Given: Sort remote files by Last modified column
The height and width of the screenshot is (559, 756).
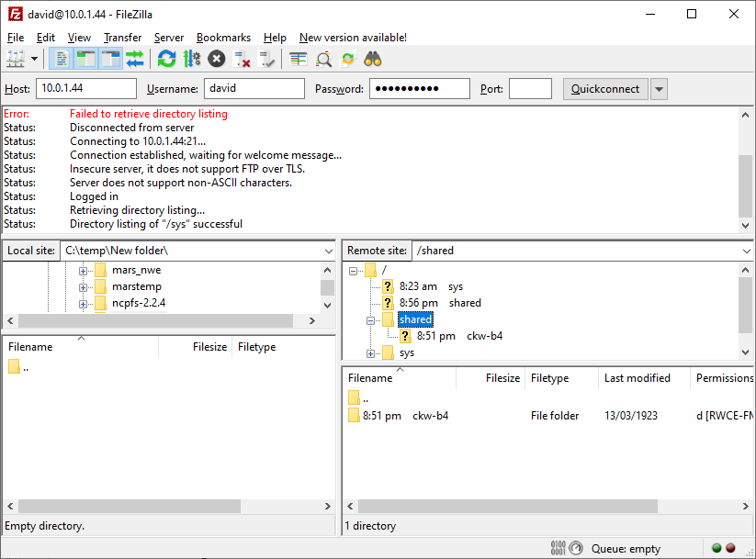Looking at the screenshot, I should 644,378.
